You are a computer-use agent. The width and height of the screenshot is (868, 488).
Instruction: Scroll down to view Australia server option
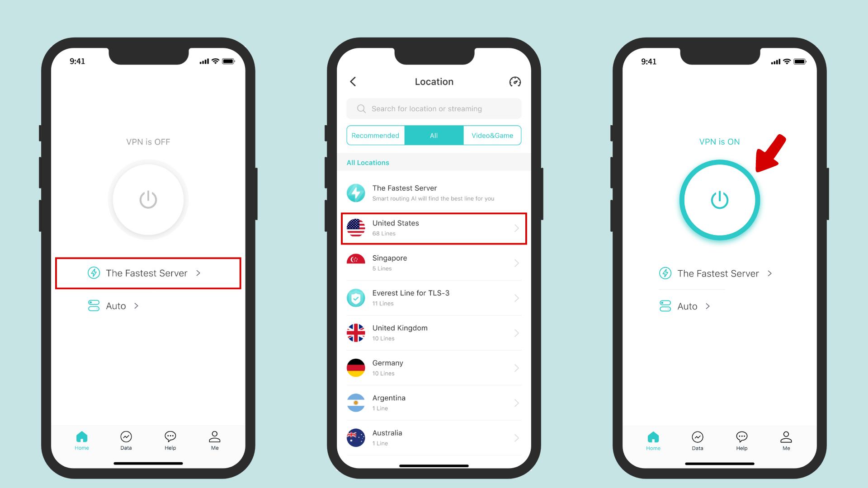[434, 437]
